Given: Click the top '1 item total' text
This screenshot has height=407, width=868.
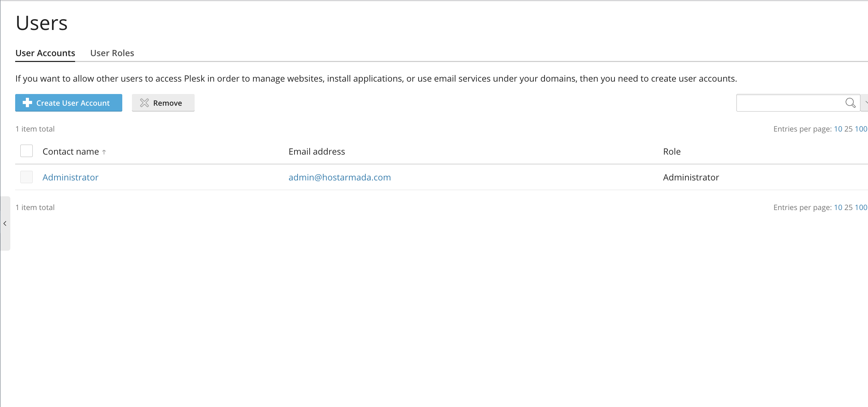Looking at the screenshot, I should (35, 129).
